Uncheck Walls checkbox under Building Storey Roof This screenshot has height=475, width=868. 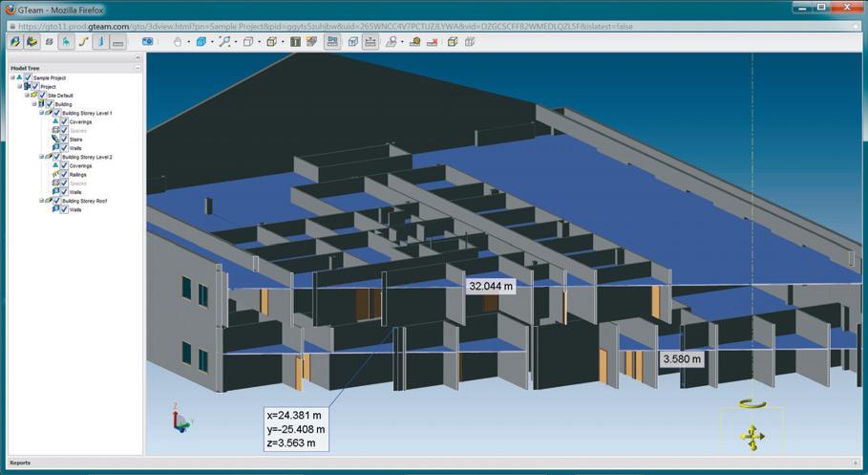pos(64,209)
